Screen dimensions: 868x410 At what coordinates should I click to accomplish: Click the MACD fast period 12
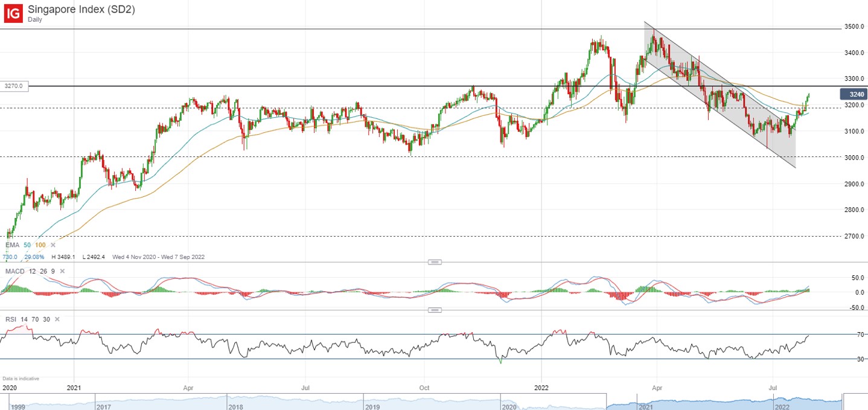coord(32,271)
